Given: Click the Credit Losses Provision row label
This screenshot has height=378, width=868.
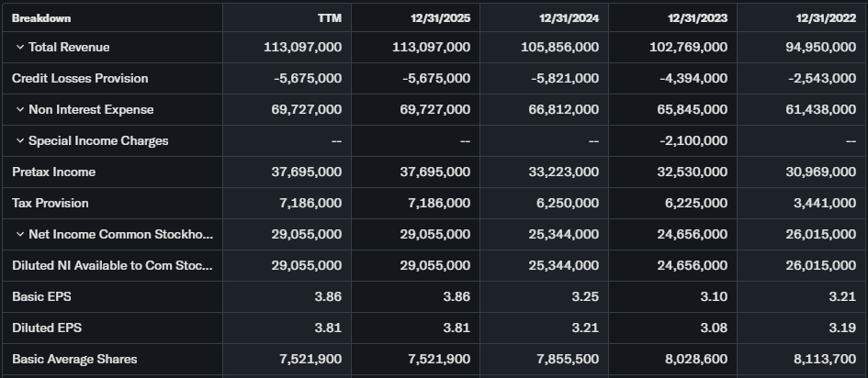Looking at the screenshot, I should pyautogui.click(x=80, y=79).
